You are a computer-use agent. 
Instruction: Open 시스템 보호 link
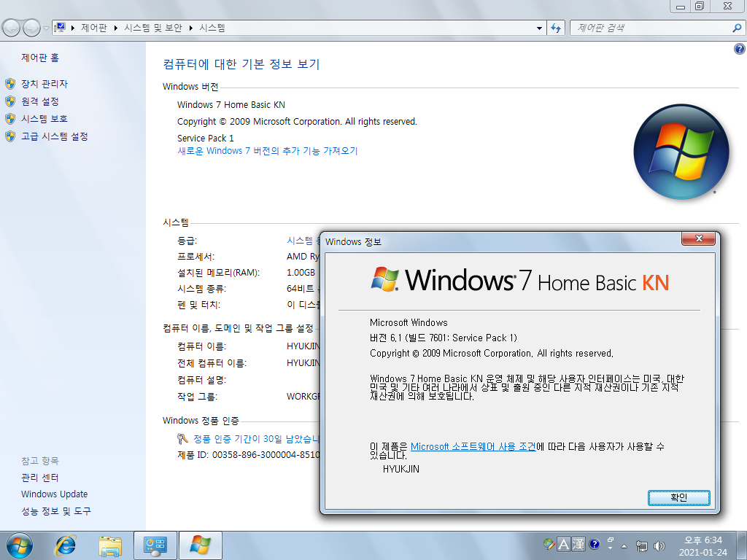click(44, 119)
